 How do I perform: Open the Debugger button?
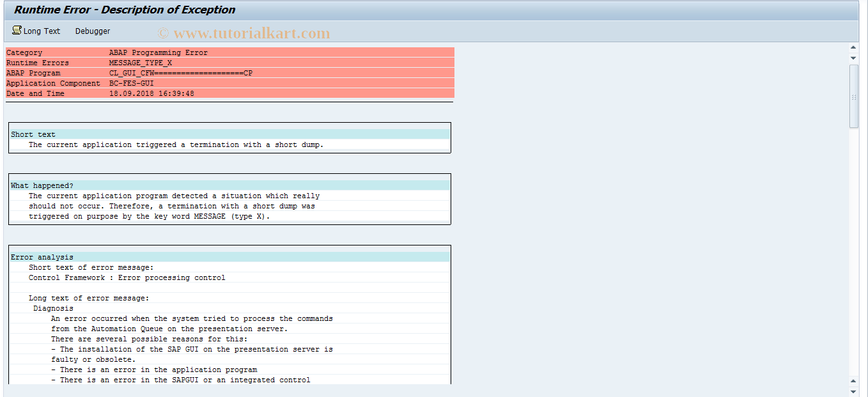[x=93, y=31]
